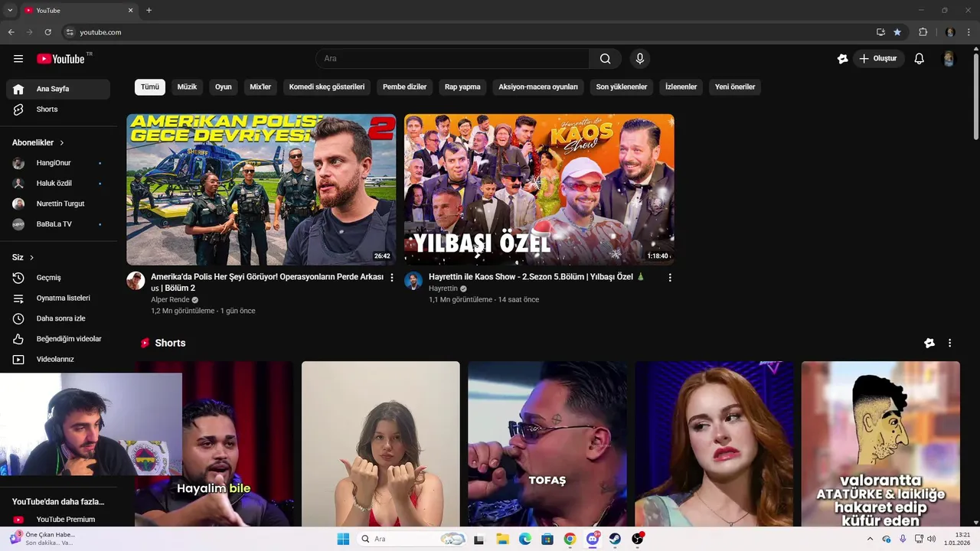Viewport: 980px width, 551px height.
Task: Open Geçmiş history page
Action: click(x=58, y=278)
